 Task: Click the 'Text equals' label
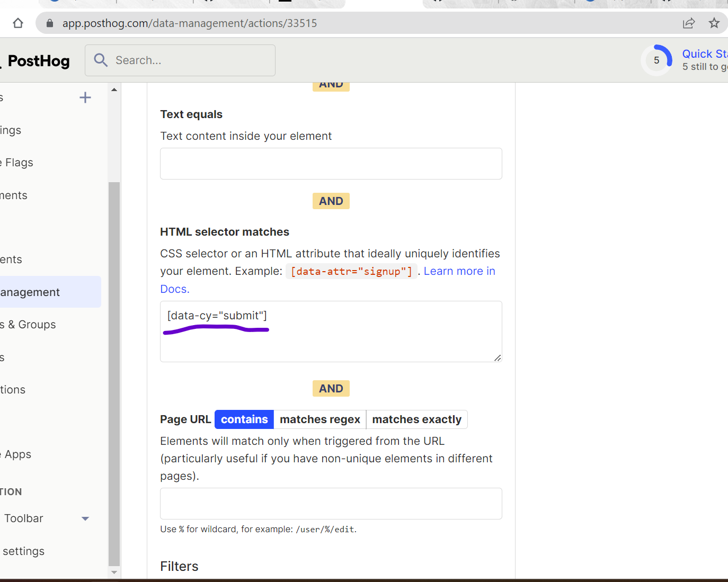point(191,114)
